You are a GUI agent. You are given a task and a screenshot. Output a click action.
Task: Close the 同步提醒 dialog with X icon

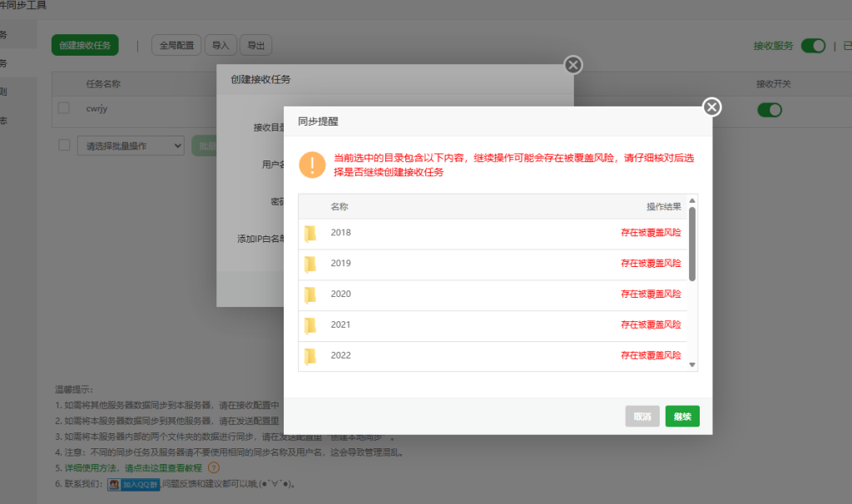pyautogui.click(x=712, y=107)
